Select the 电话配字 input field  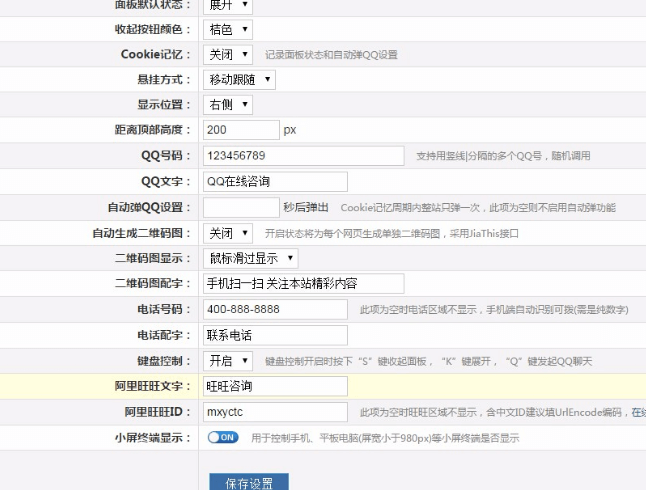(x=275, y=335)
